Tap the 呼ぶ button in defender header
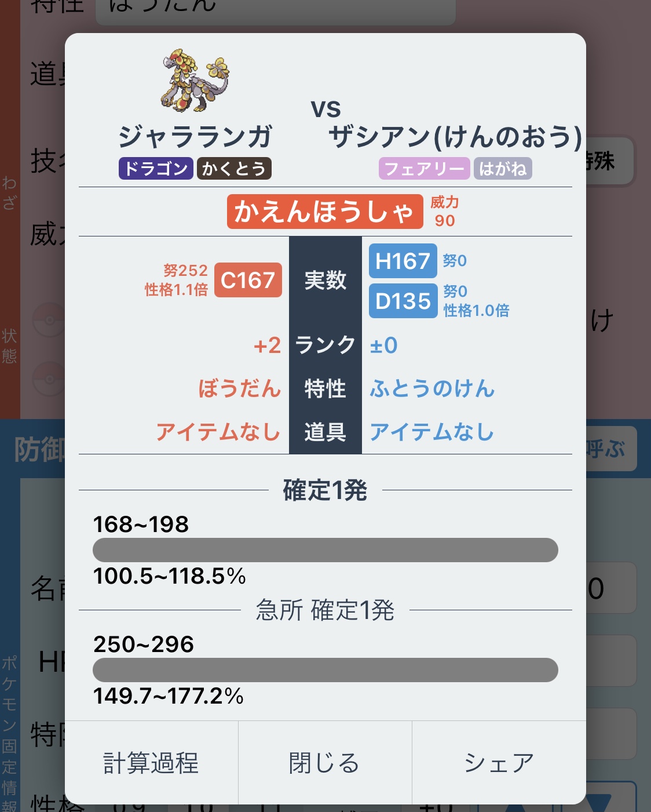Image resolution: width=651 pixels, height=812 pixels. [610, 449]
